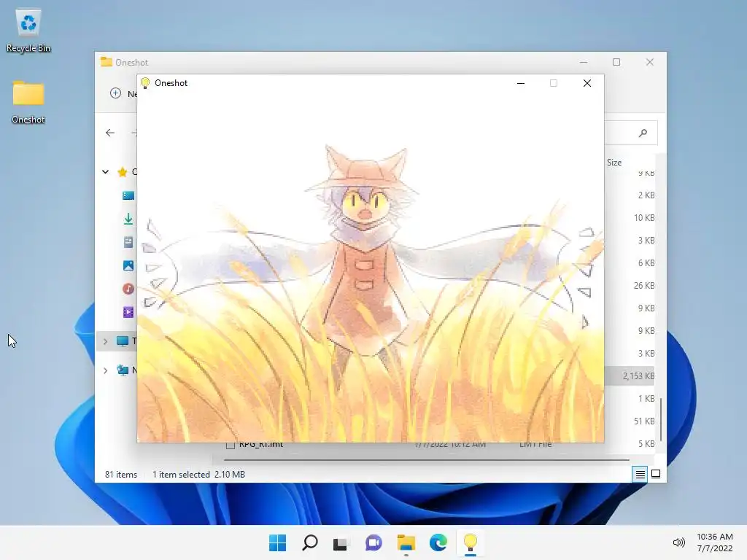Viewport: 747px width, 560px height.
Task: Open Downloads in the Explorer sidebar
Action: (x=128, y=219)
